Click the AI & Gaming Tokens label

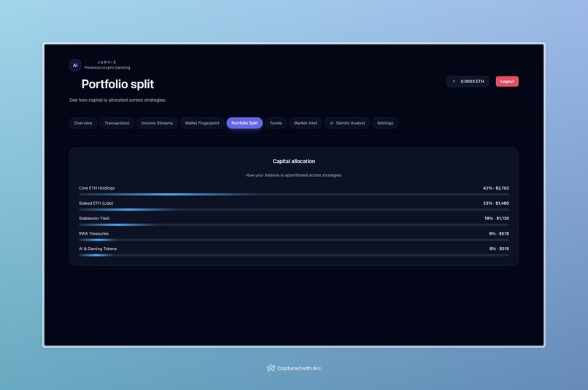pos(98,249)
